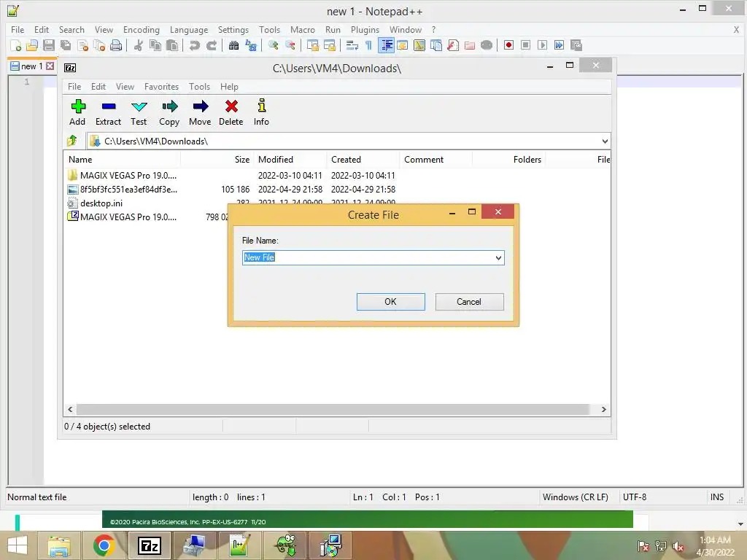Close the 'new 1' tab with its X

point(50,66)
